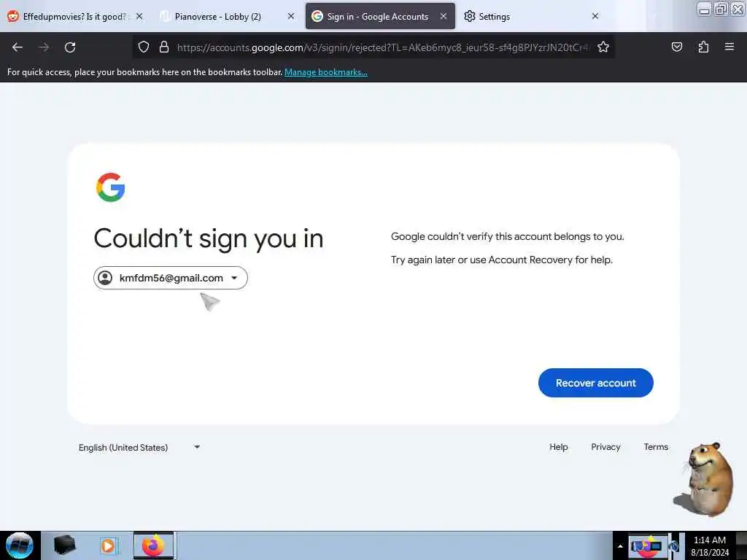Click the Recover account button

click(x=595, y=383)
